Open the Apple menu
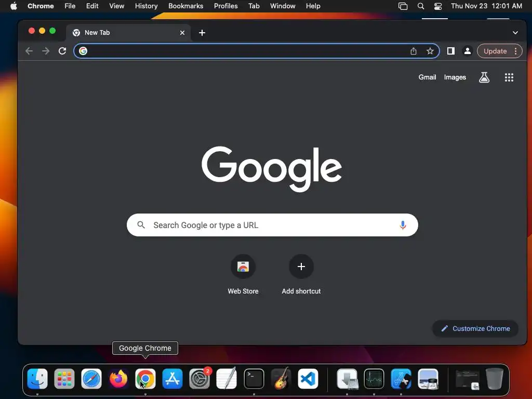Image resolution: width=532 pixels, height=399 pixels. click(14, 6)
